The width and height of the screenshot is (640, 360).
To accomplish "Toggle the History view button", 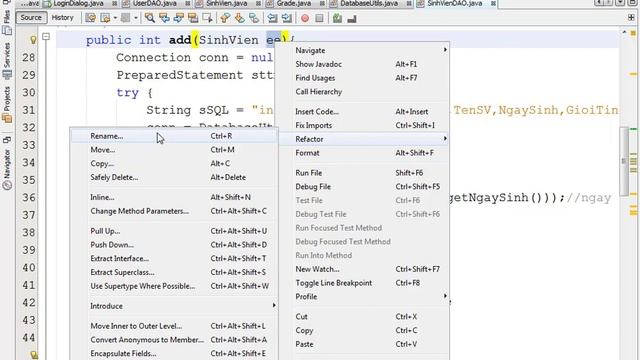I will (62, 18).
